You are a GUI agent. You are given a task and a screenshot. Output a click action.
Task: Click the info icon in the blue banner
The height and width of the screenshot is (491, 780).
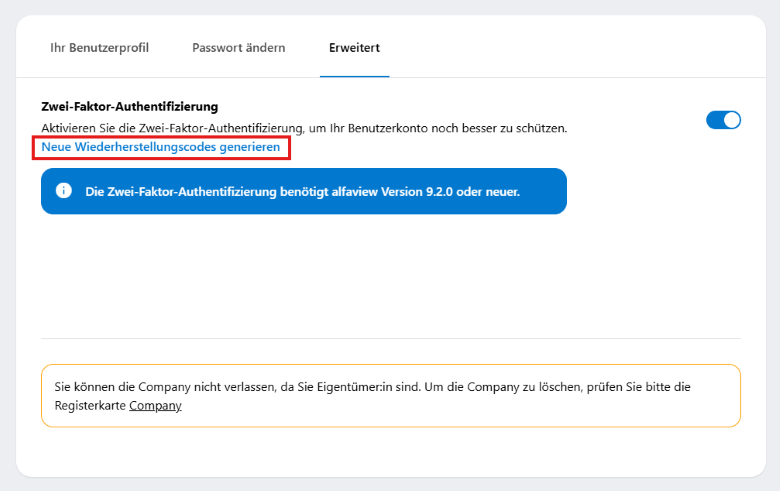click(x=64, y=191)
